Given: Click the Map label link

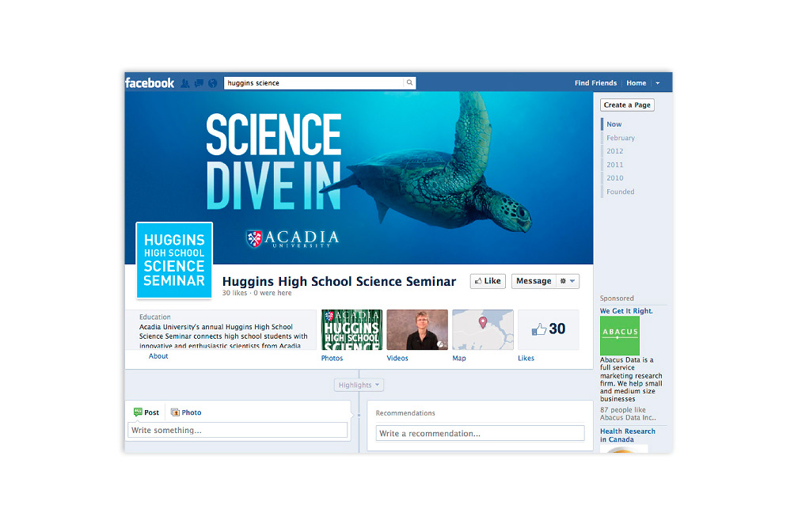Looking at the screenshot, I should point(459,359).
